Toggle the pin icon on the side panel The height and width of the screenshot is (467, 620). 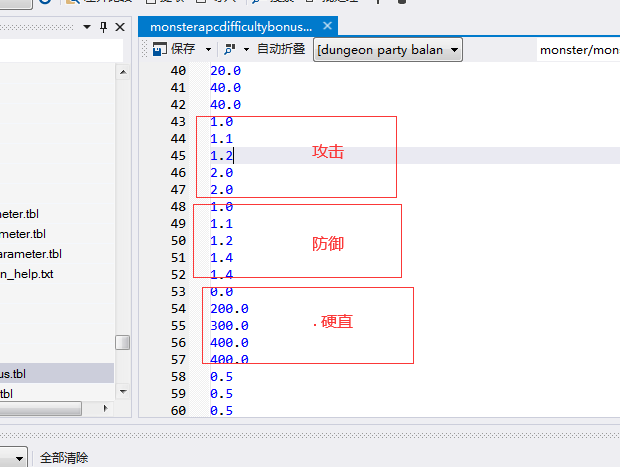(x=103, y=26)
